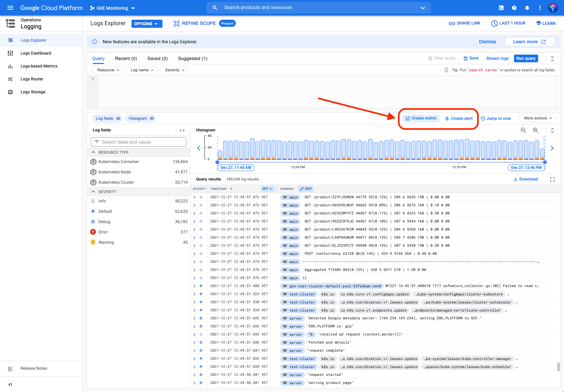The image size is (564, 392).
Task: Click the SHARE LINK button
Action: 465,23
